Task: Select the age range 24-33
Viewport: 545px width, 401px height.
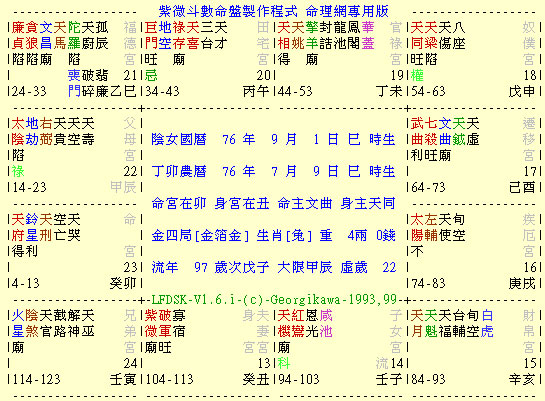Action: [x=29, y=91]
